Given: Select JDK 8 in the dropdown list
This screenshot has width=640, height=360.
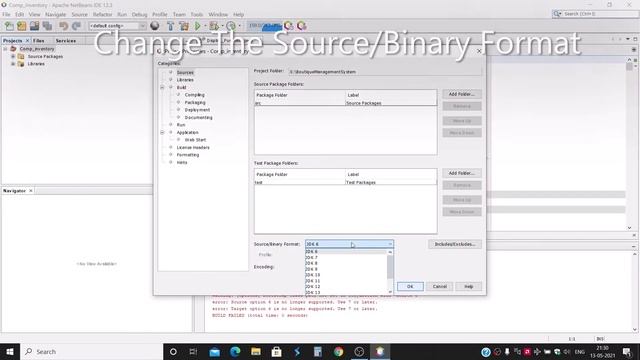Looking at the screenshot, I should click(346, 263).
